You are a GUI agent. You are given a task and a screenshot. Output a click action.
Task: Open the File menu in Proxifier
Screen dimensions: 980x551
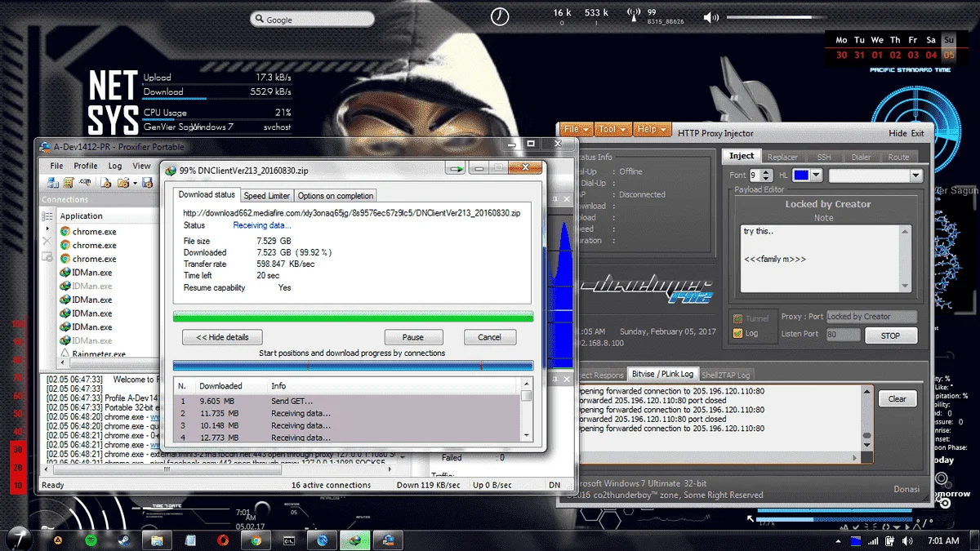(x=56, y=166)
